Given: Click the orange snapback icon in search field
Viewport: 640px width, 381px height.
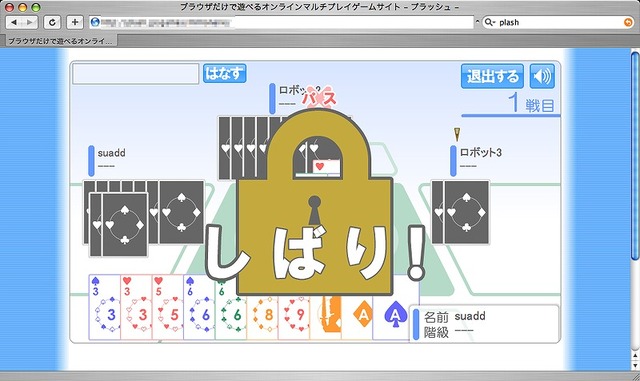Looking at the screenshot, I should [x=628, y=22].
